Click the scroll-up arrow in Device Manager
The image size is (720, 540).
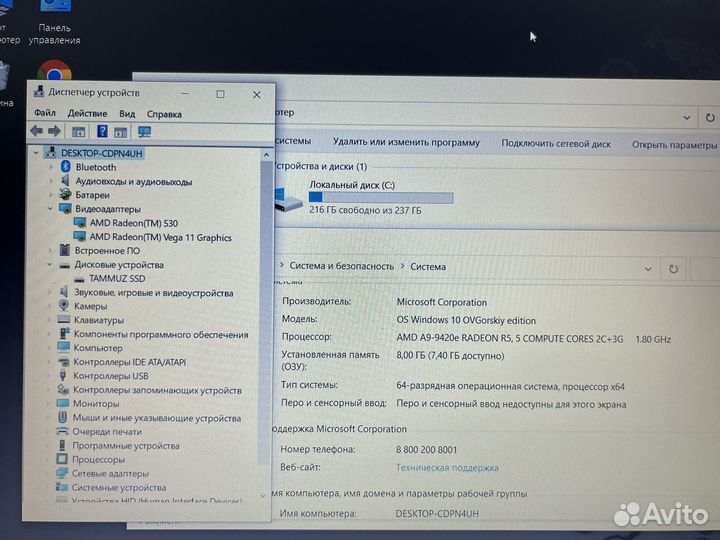266,155
